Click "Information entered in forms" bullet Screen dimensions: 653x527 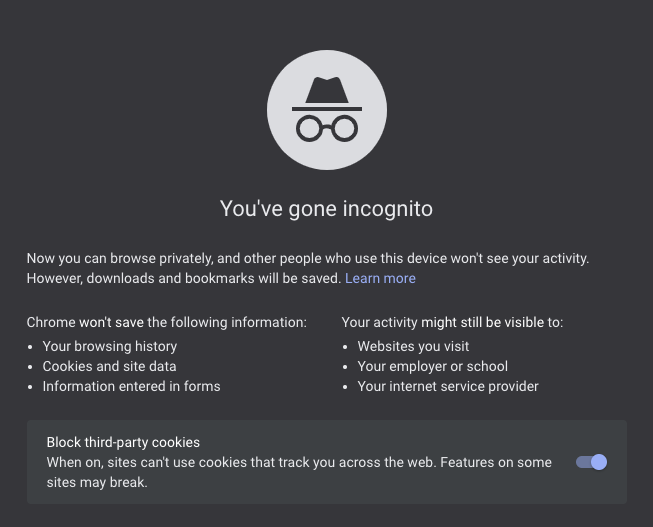point(131,386)
